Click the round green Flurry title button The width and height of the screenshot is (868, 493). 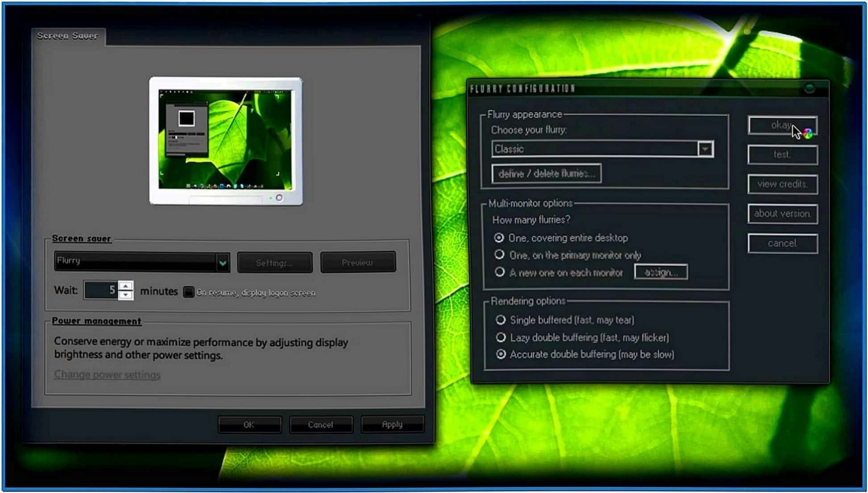pos(809,88)
